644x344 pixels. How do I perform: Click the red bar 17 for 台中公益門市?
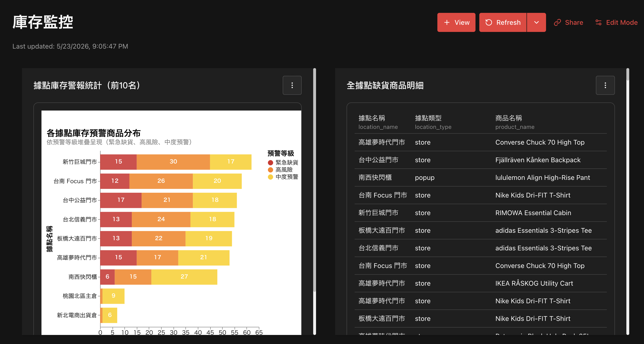click(x=121, y=200)
